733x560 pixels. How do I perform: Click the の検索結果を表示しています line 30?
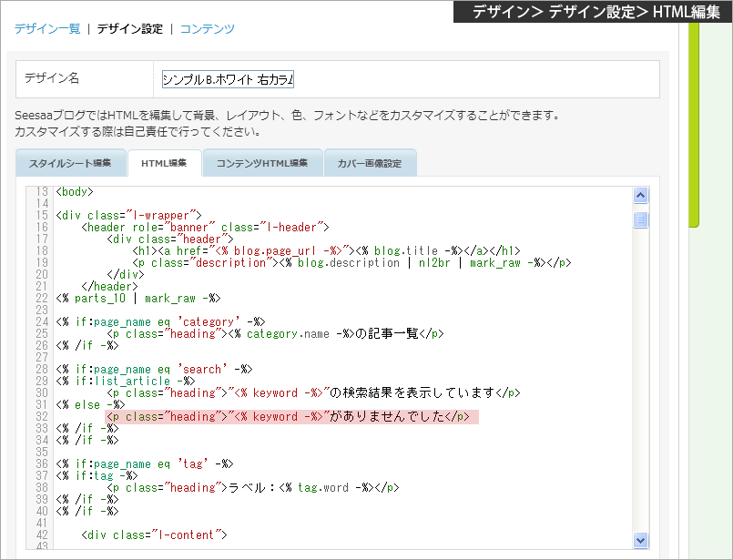(313, 392)
